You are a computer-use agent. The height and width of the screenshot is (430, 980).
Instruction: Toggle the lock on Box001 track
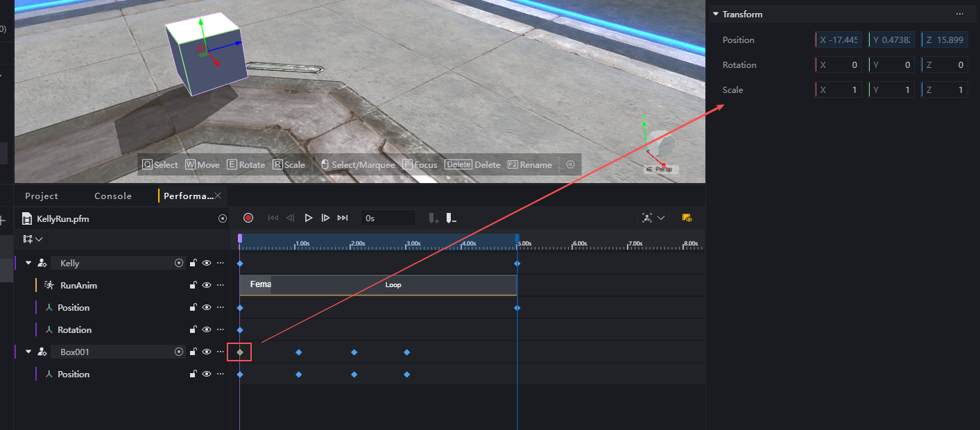[x=194, y=352]
